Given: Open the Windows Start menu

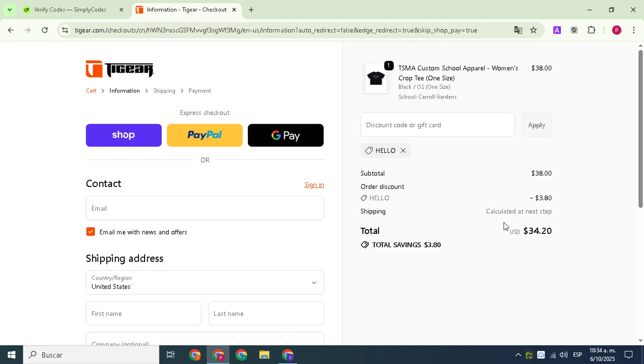Looking at the screenshot, I should click(x=12, y=355).
